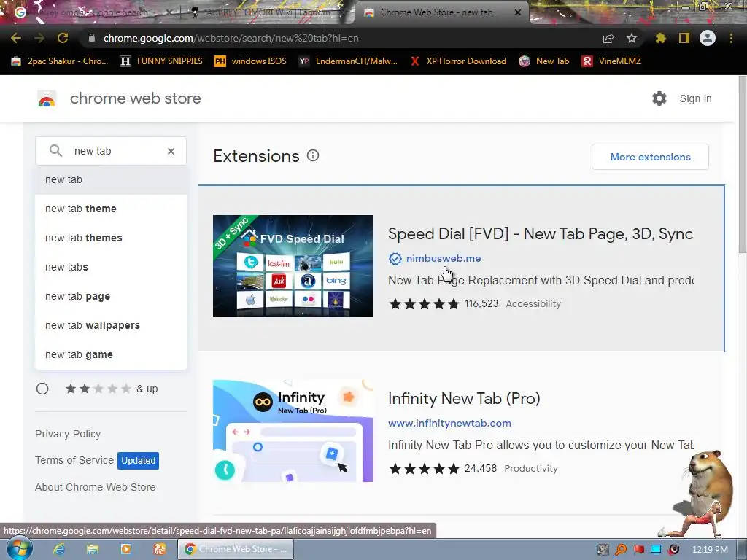Click the Web Store settings gear

[659, 98]
